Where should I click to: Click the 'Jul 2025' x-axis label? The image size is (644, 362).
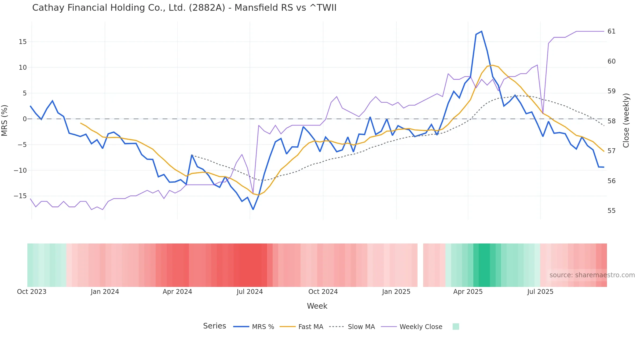tap(540, 292)
